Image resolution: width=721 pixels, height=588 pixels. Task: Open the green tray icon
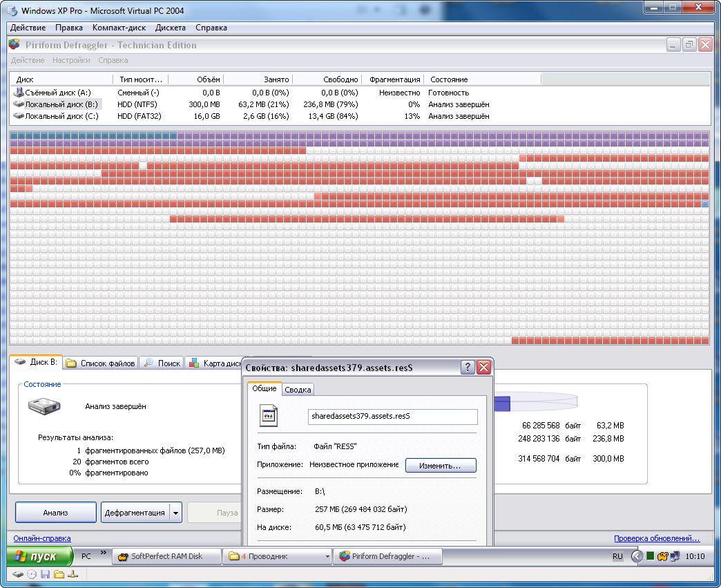[650, 556]
